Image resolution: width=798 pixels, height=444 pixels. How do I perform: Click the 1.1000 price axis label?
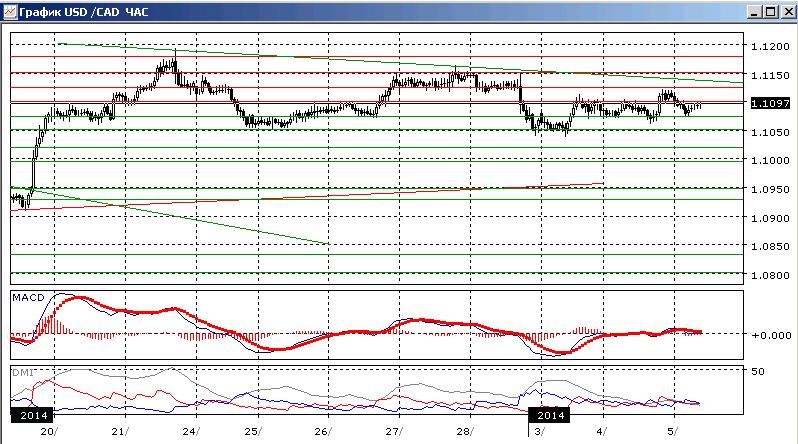[x=770, y=160]
